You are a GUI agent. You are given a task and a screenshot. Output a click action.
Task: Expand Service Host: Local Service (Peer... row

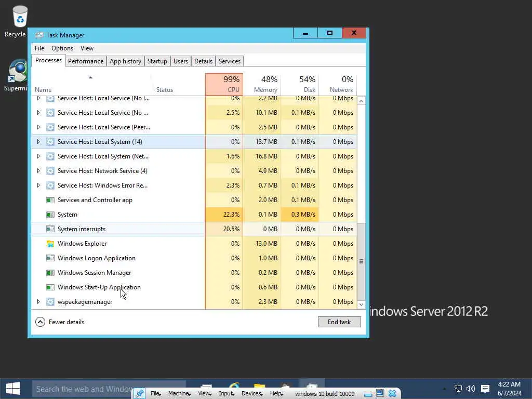(x=38, y=127)
